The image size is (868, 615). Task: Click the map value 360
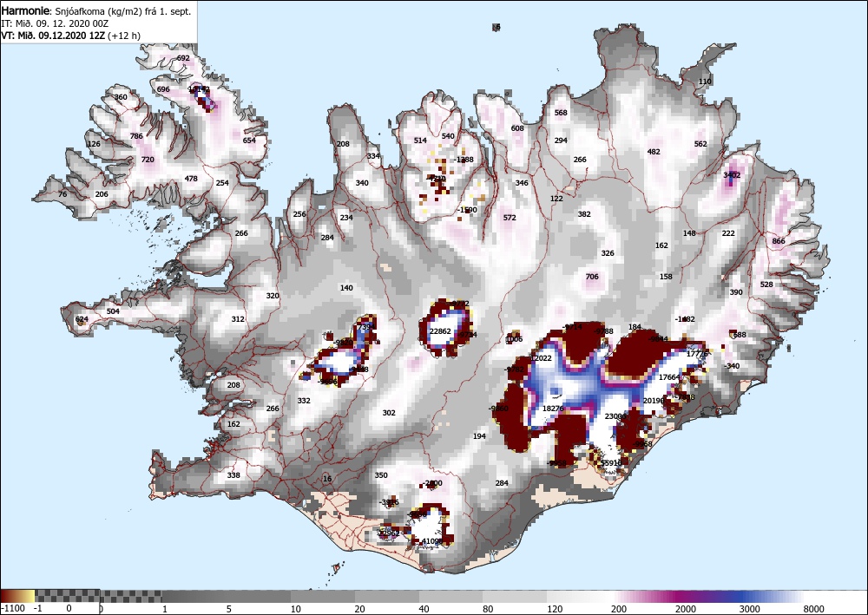pyautogui.click(x=121, y=97)
